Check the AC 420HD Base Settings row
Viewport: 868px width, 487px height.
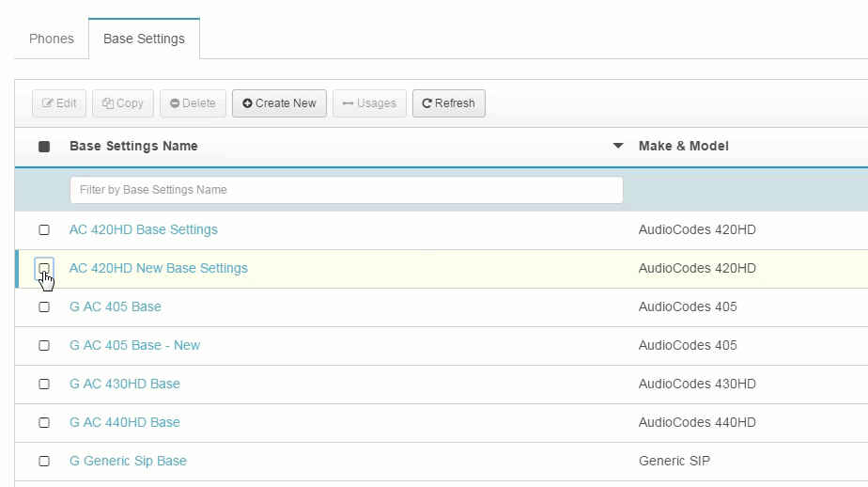[44, 230]
